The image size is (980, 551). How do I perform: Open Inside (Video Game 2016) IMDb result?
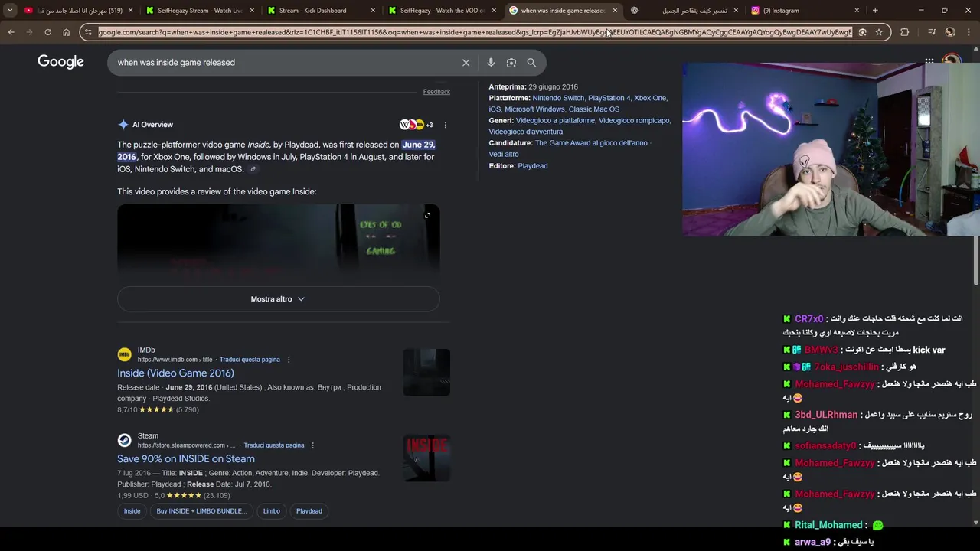tap(175, 373)
